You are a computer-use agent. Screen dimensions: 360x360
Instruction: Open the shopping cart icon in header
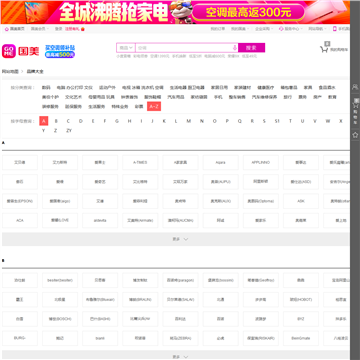tap(324, 49)
